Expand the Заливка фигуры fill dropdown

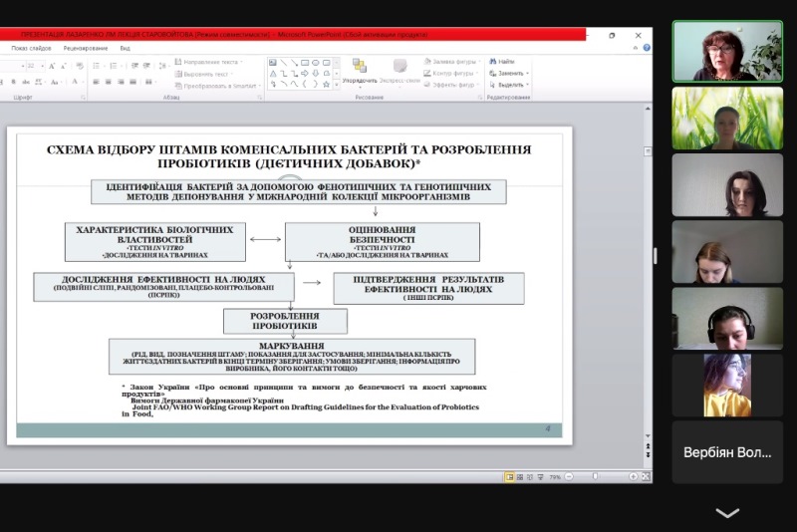(x=479, y=62)
